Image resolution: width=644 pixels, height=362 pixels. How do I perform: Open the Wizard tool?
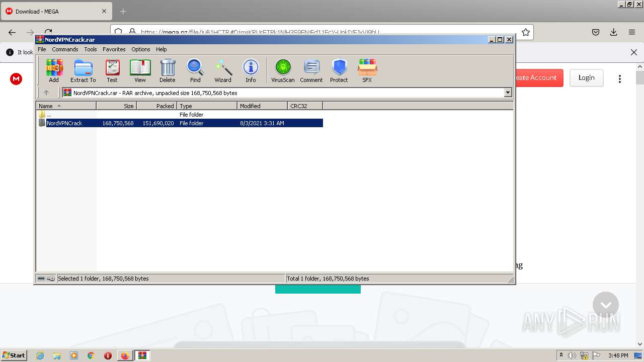point(223,70)
